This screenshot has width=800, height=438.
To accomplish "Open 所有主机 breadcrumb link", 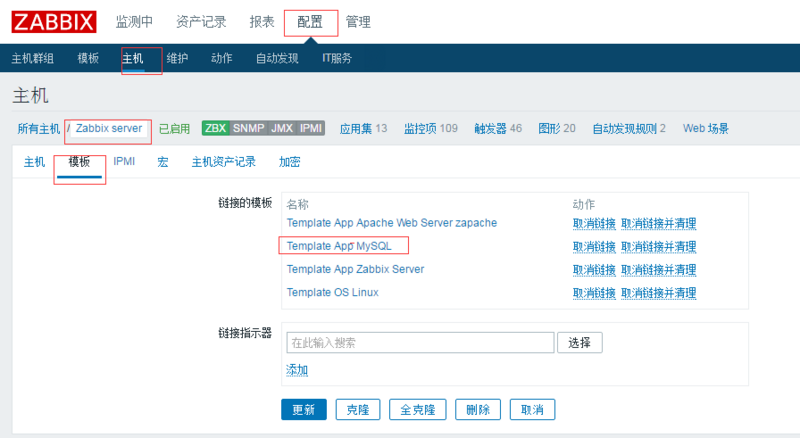I will coord(39,129).
